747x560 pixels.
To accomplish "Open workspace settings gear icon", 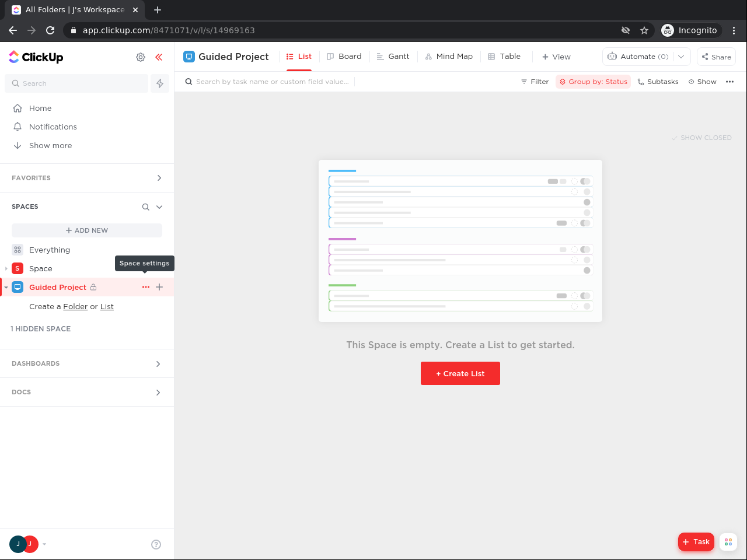I will tap(141, 57).
